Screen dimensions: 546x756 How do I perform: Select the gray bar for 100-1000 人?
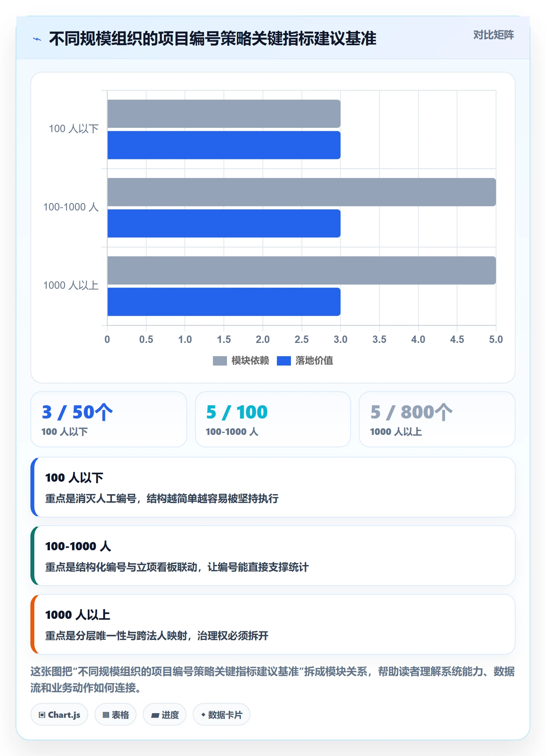tap(302, 192)
